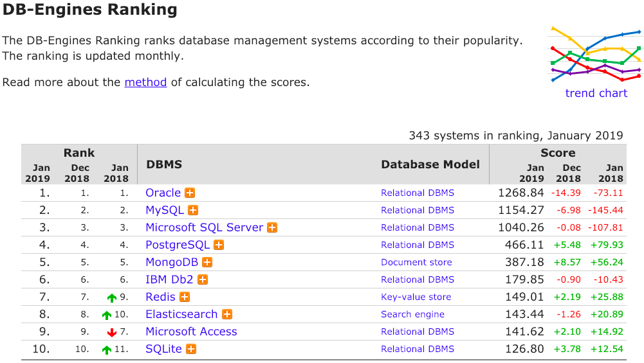Click the "Relational DBMS" link in SQLite row
This screenshot has height=363, width=644.
pos(417,349)
